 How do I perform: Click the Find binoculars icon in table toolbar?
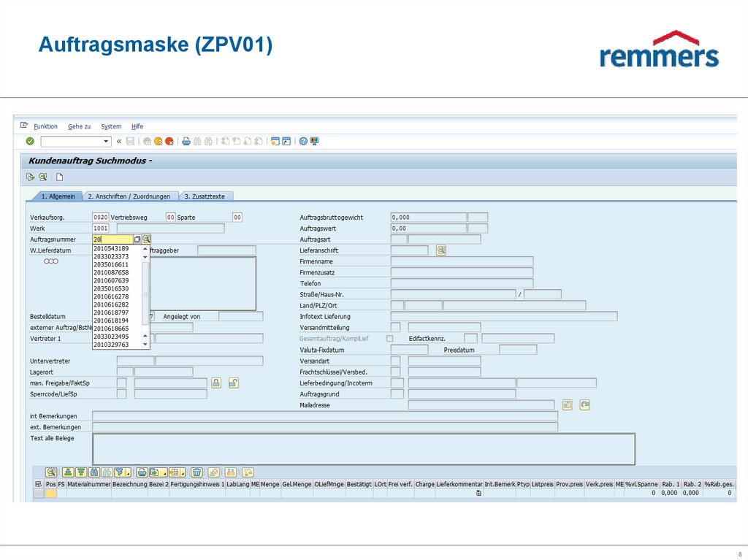click(x=94, y=472)
